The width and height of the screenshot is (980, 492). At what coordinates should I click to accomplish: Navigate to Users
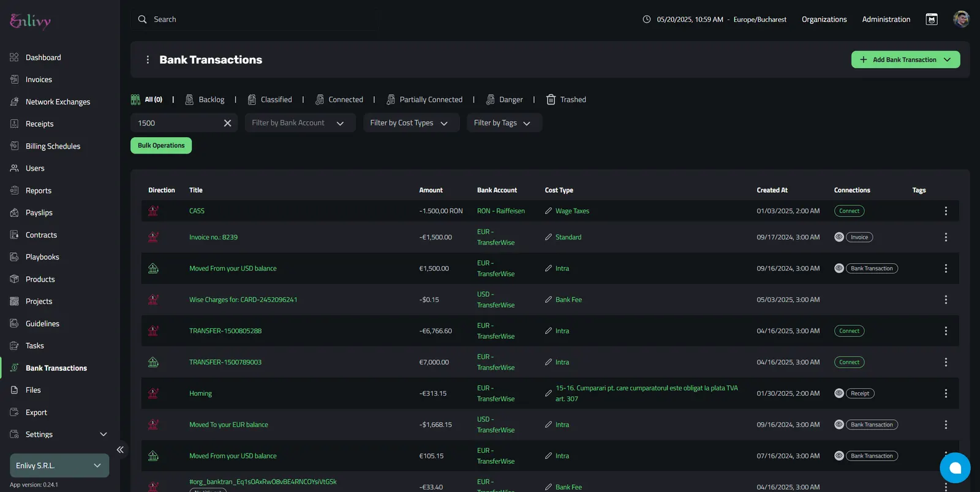coord(35,168)
